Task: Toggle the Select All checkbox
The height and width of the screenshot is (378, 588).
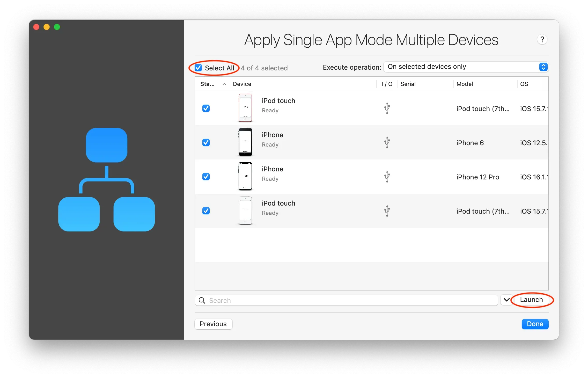Action: point(198,67)
